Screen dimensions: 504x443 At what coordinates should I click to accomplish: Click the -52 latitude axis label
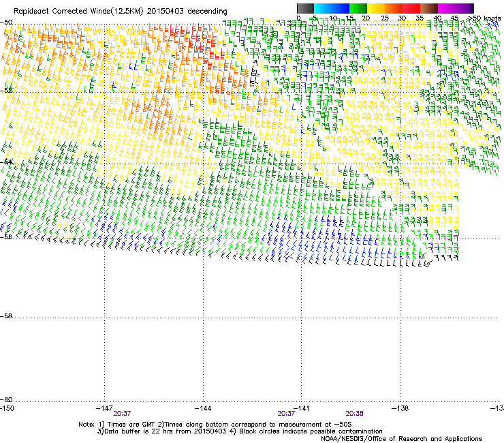tap(6, 91)
